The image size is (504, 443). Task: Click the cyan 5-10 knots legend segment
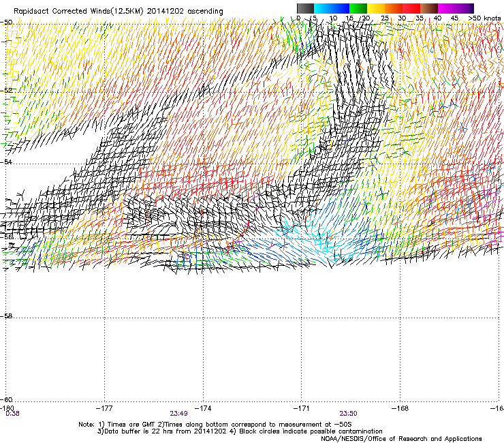pos(323,8)
